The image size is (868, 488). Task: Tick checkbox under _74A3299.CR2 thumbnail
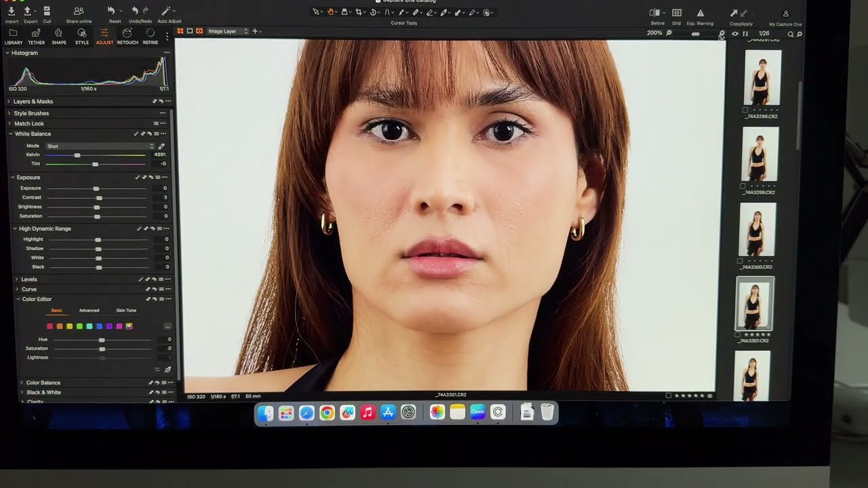coord(743,186)
